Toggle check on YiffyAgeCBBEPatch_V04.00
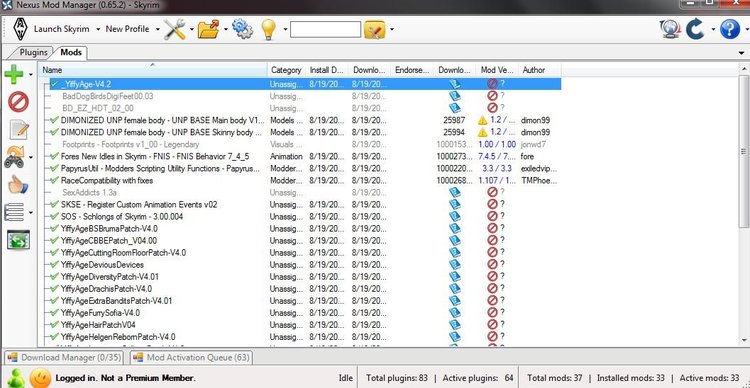Viewport: 750px width, 388px height. (55, 241)
